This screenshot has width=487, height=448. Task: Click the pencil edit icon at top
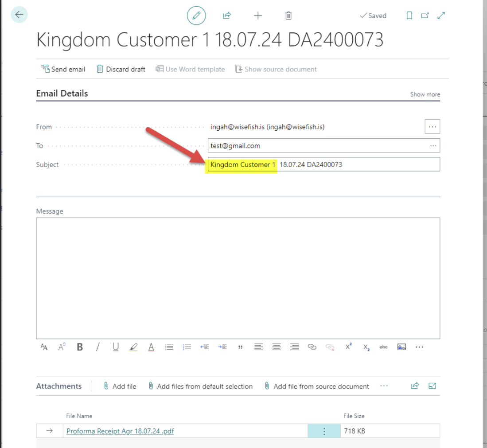point(196,16)
